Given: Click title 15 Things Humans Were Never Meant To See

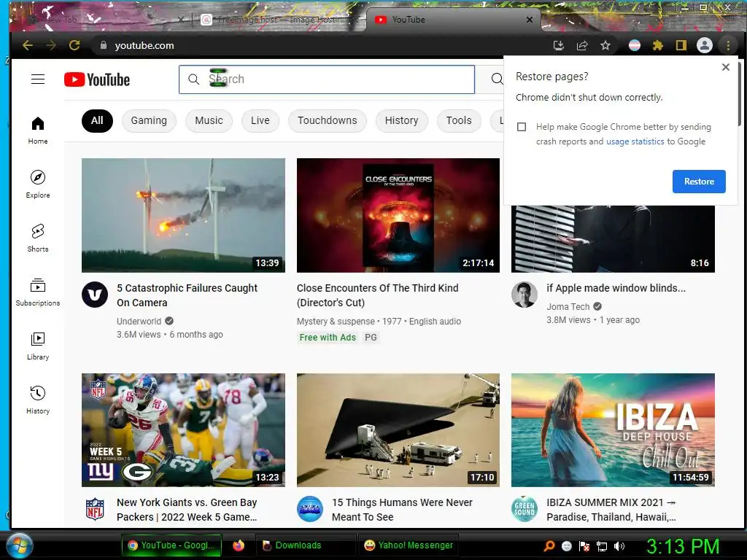Looking at the screenshot, I should pyautogui.click(x=402, y=510).
